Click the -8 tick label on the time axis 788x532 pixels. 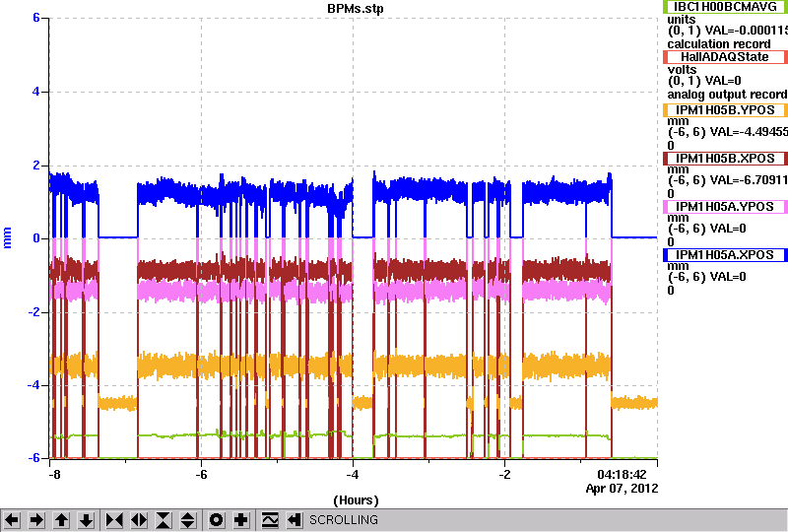click(54, 475)
